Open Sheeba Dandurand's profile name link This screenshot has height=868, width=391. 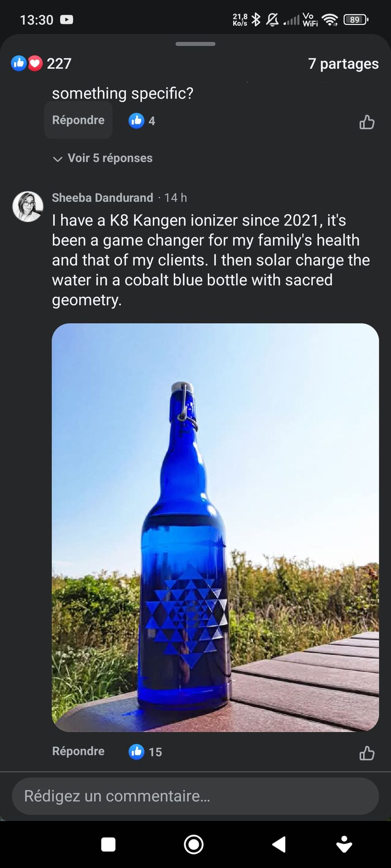[x=102, y=198]
